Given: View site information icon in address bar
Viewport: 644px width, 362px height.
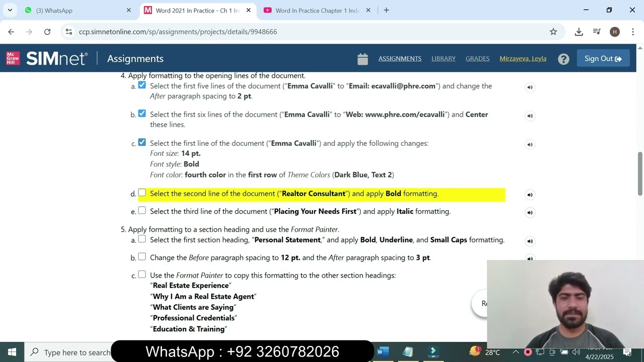Looking at the screenshot, I should [x=69, y=32].
